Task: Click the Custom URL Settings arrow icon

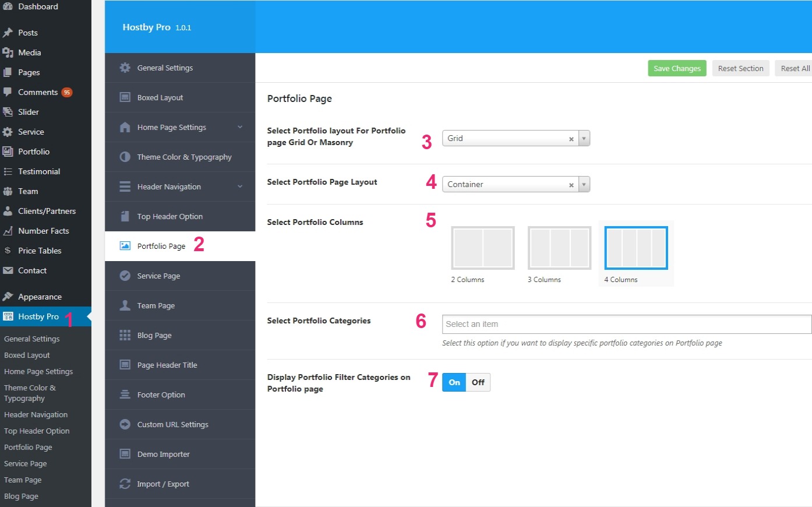Action: [125, 424]
